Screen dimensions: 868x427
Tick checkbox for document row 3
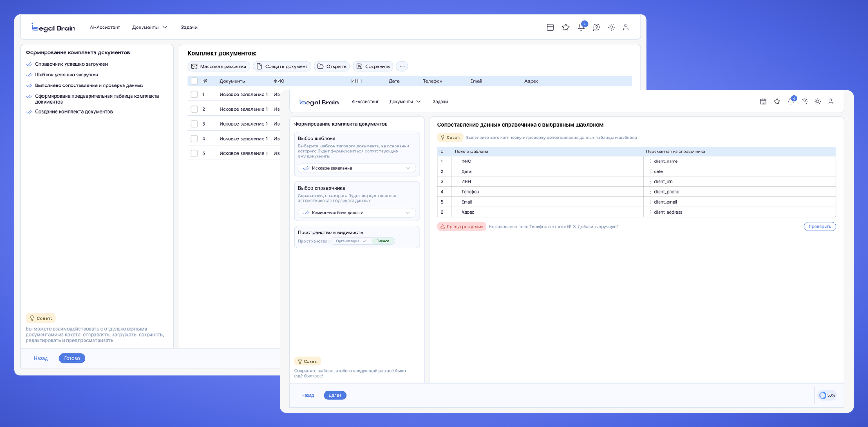pos(194,124)
